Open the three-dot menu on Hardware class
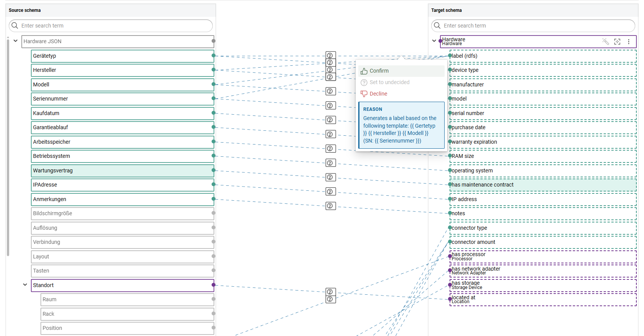The image size is (644, 336). 629,42
